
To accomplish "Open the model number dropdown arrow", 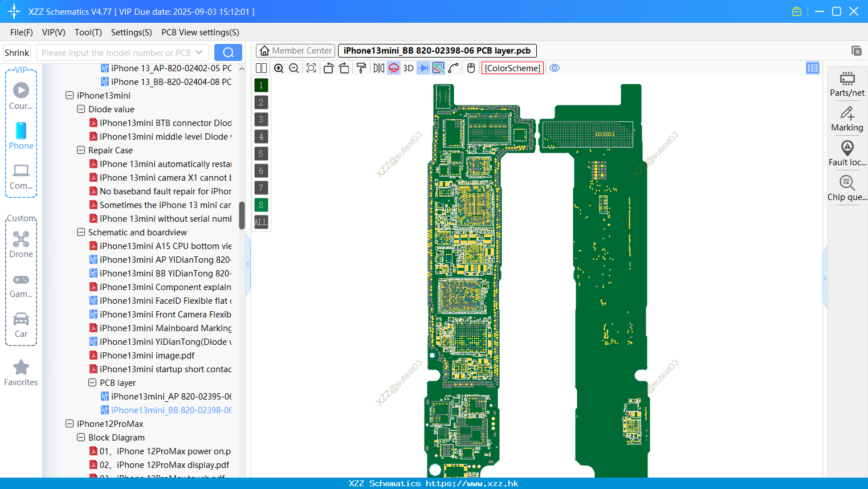I will coord(199,52).
